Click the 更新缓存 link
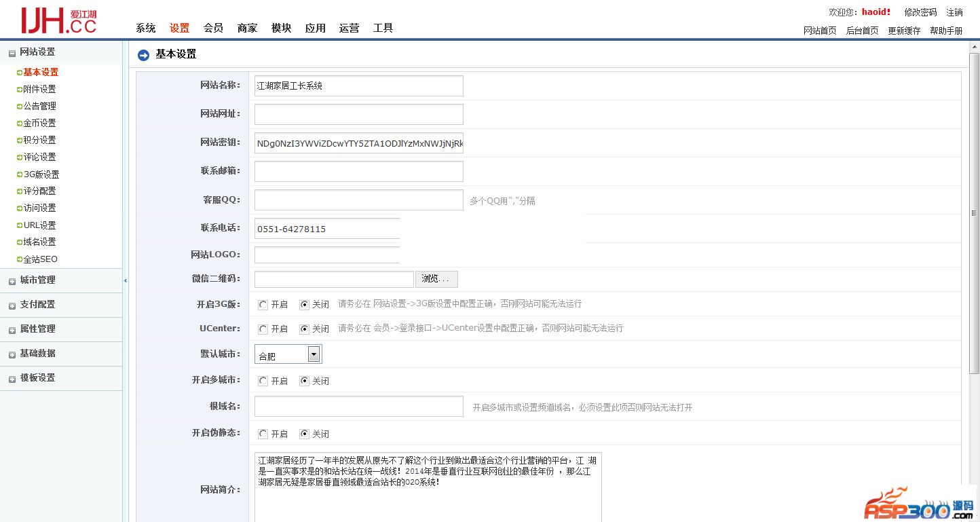Image resolution: width=980 pixels, height=522 pixels. pyautogui.click(x=904, y=31)
